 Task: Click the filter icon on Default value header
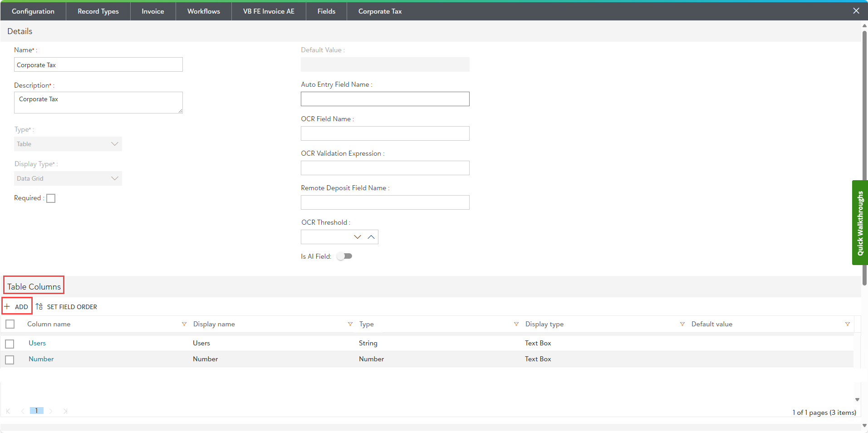coord(847,324)
